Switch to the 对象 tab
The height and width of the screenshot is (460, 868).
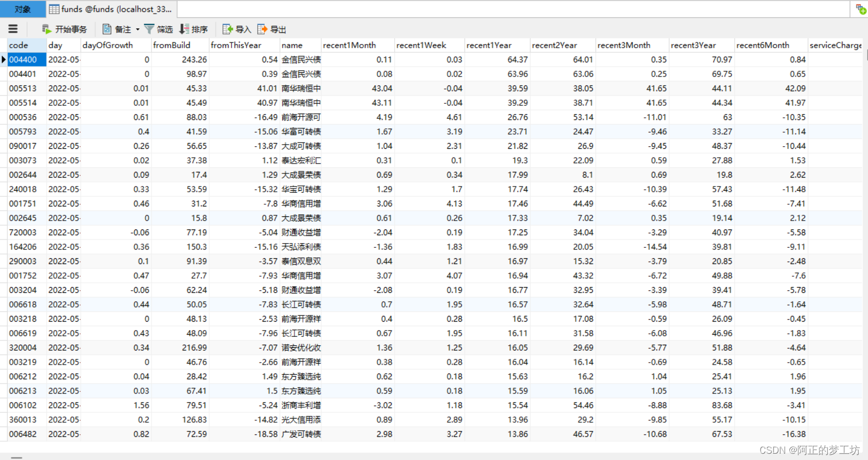[x=23, y=9]
